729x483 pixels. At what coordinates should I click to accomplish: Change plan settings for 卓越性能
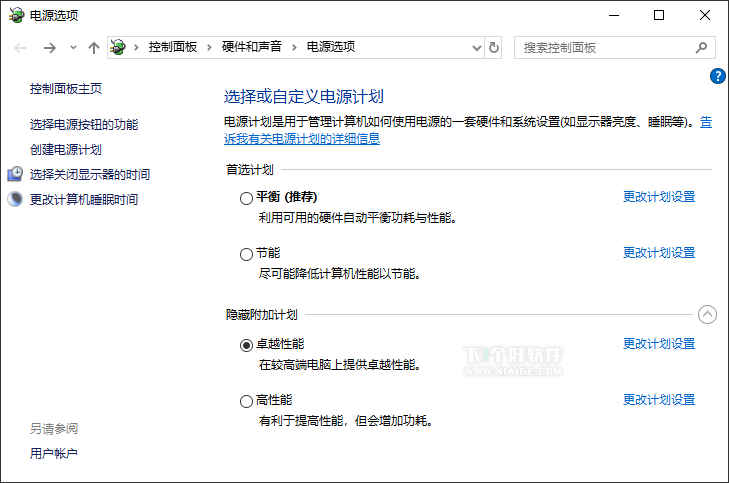point(659,344)
